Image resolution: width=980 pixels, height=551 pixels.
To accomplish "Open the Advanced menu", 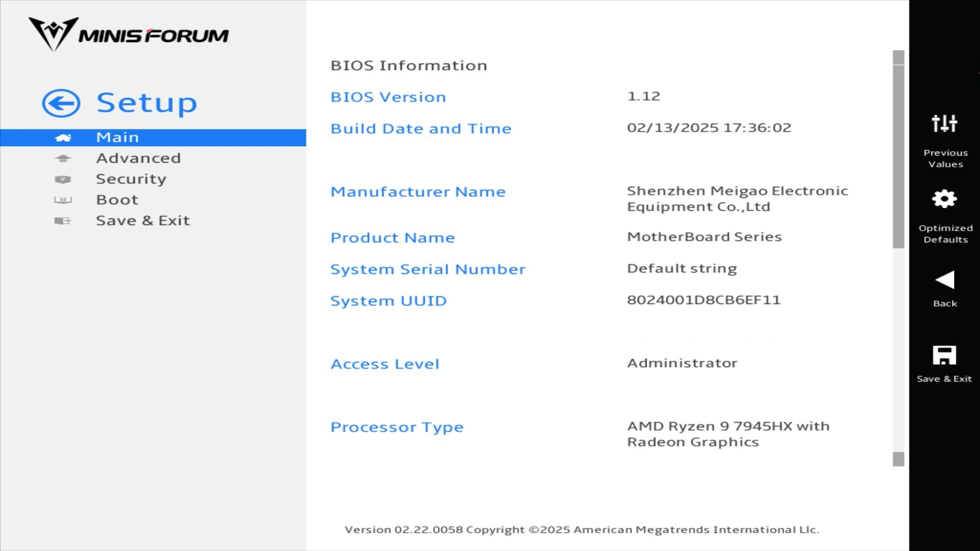I will [x=138, y=158].
